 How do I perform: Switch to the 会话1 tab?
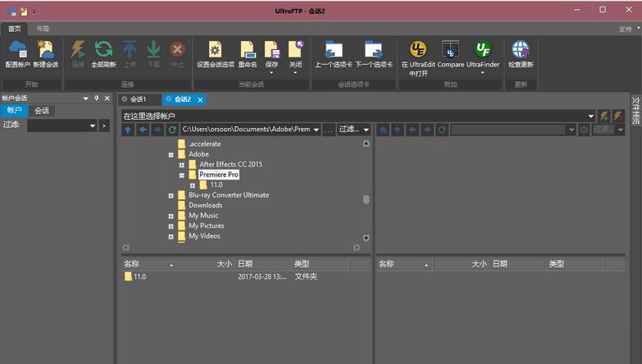click(x=139, y=99)
